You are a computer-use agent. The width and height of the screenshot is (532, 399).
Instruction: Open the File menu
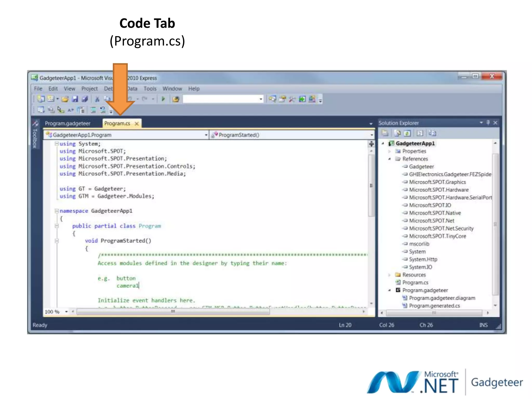click(38, 89)
